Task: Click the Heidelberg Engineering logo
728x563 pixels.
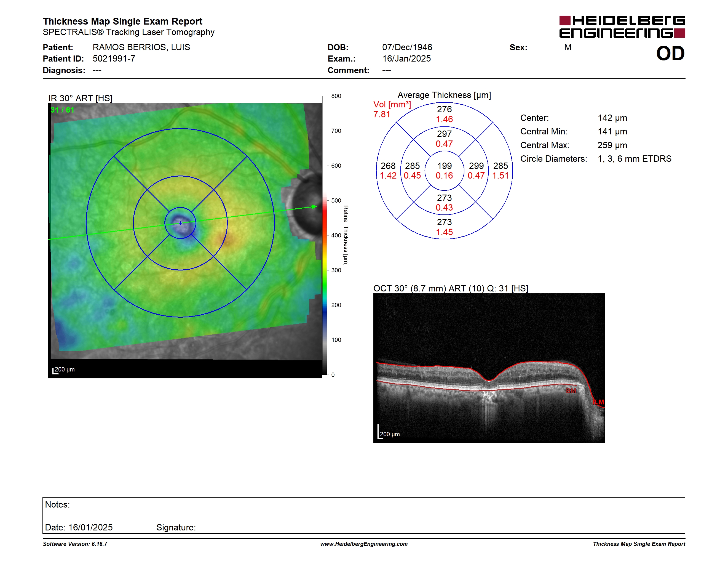Action: pyautogui.click(x=622, y=27)
